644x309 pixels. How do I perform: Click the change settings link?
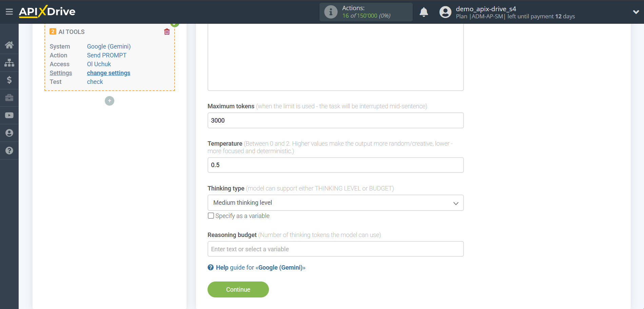point(109,73)
